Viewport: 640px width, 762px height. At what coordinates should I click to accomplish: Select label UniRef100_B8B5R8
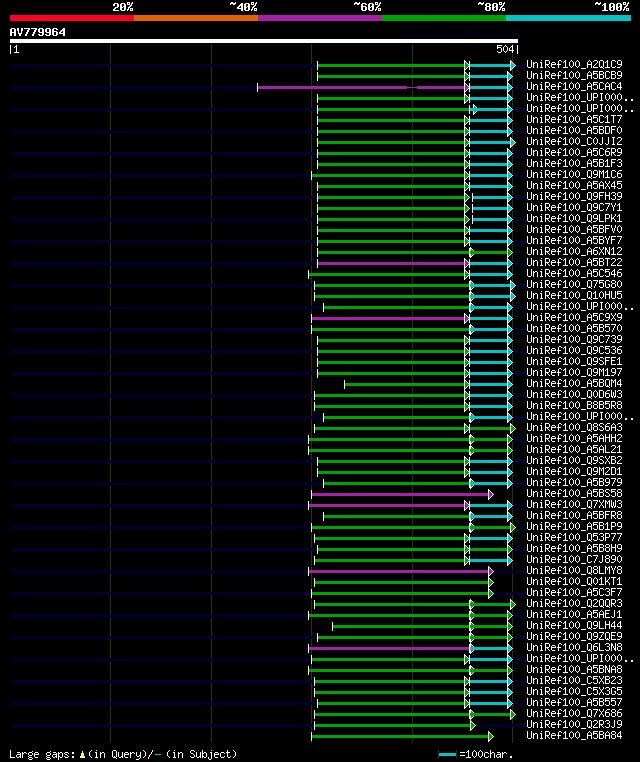click(x=574, y=405)
